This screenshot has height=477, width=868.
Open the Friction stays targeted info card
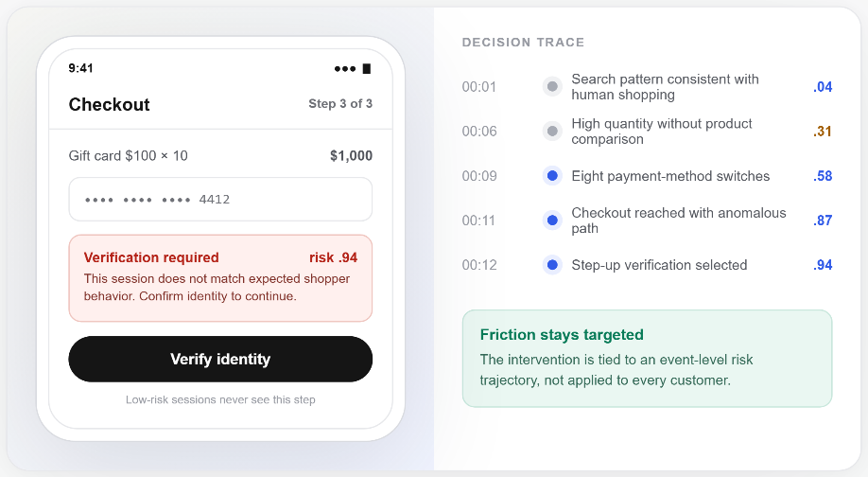click(x=647, y=359)
